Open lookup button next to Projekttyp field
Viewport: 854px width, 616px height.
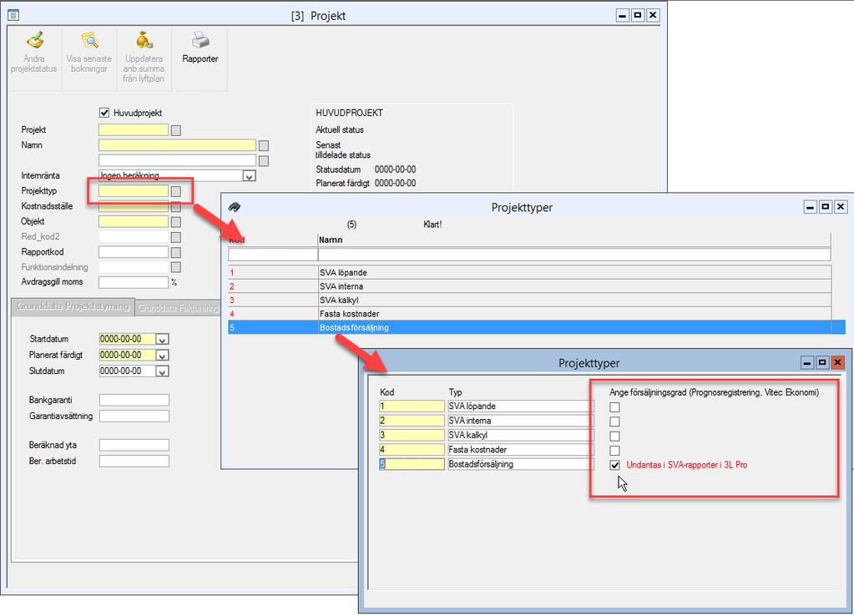(x=176, y=191)
